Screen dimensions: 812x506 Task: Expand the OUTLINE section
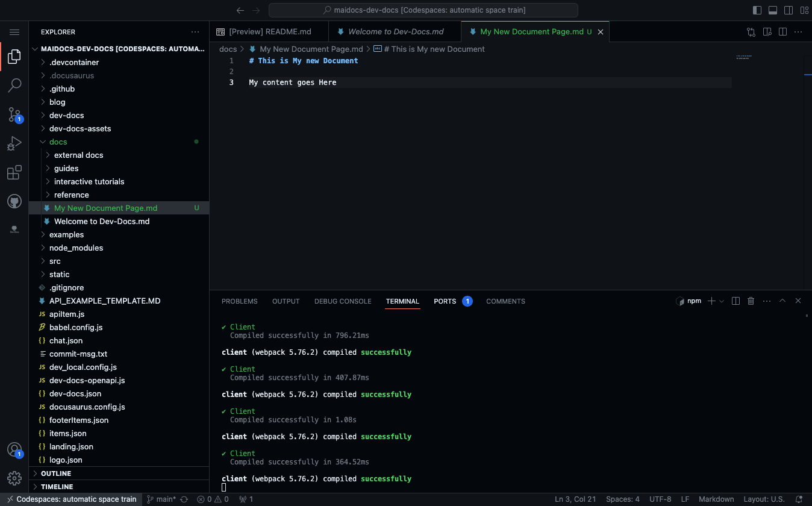(x=56, y=473)
